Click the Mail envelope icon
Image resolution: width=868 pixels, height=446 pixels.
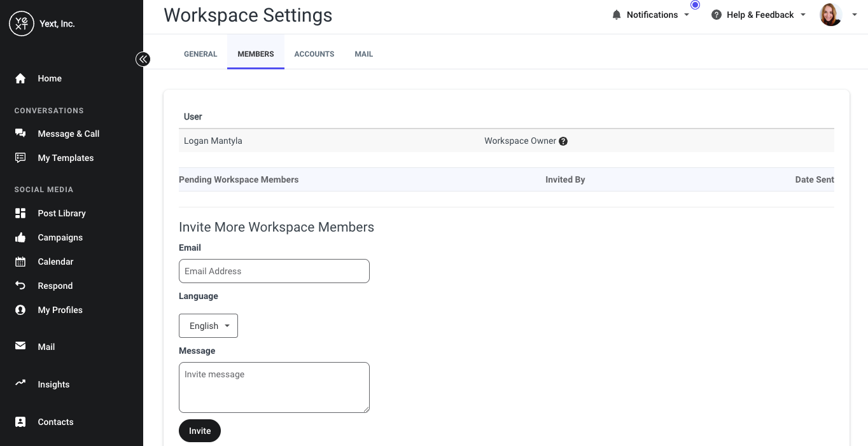(x=20, y=346)
